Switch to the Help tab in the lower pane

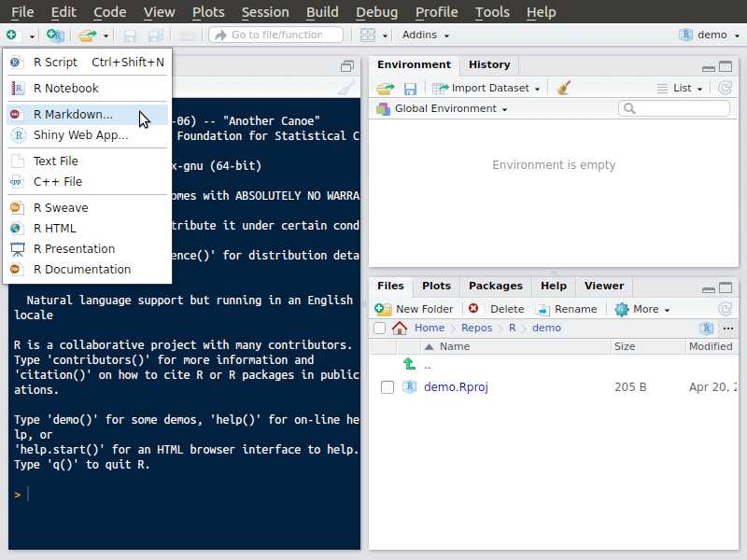[x=554, y=286]
